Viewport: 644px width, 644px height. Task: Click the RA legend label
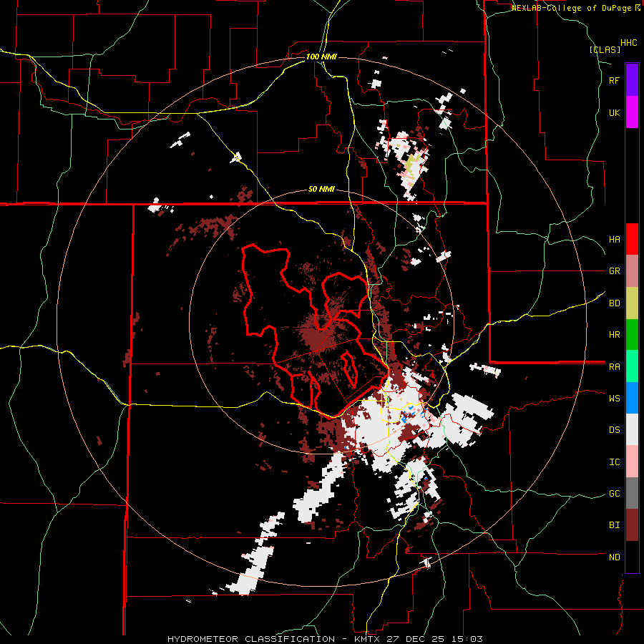pyautogui.click(x=614, y=367)
